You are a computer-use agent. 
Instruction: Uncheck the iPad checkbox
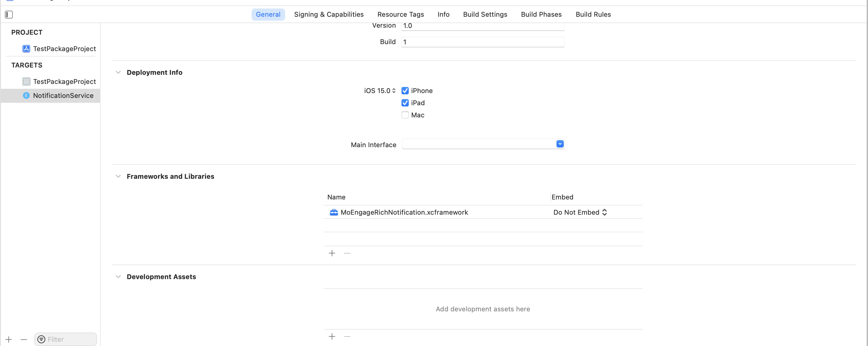[405, 103]
